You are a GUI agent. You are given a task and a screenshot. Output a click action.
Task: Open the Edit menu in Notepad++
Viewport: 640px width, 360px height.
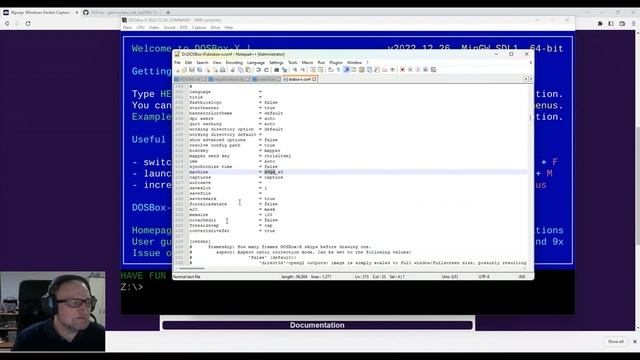(188, 62)
